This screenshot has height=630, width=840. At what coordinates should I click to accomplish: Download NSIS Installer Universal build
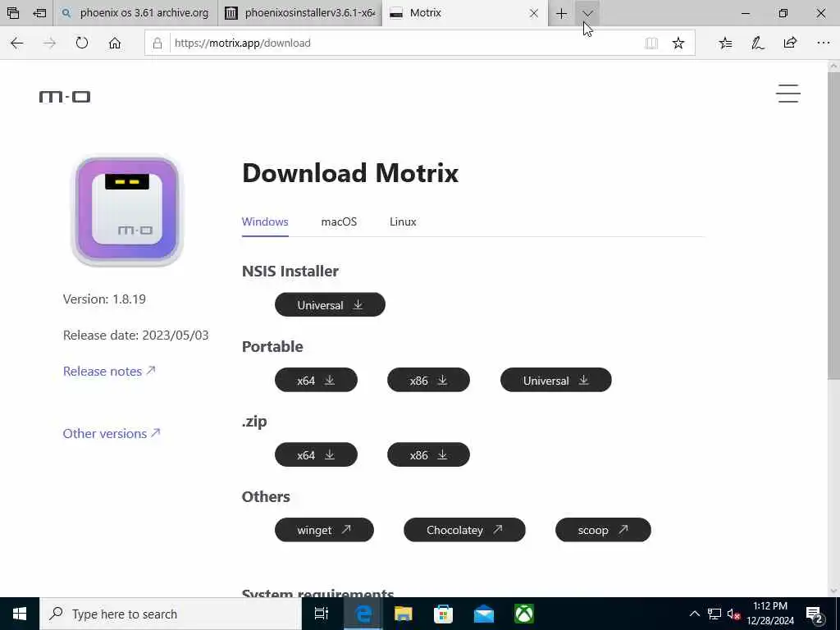[x=330, y=305]
